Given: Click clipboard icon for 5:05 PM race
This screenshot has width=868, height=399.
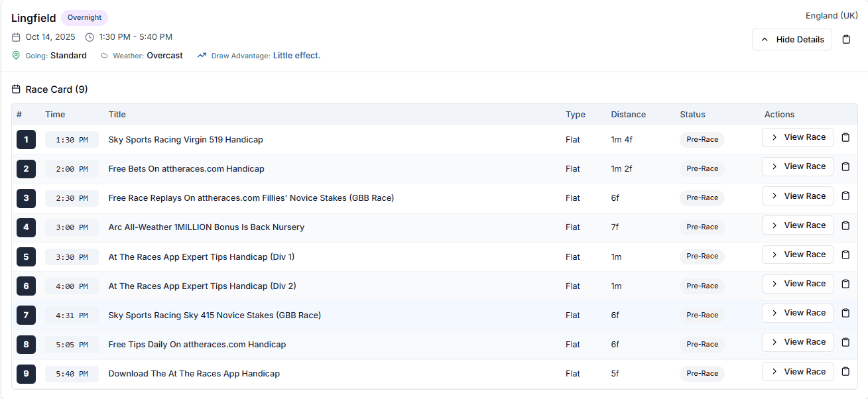Looking at the screenshot, I should click(845, 343).
